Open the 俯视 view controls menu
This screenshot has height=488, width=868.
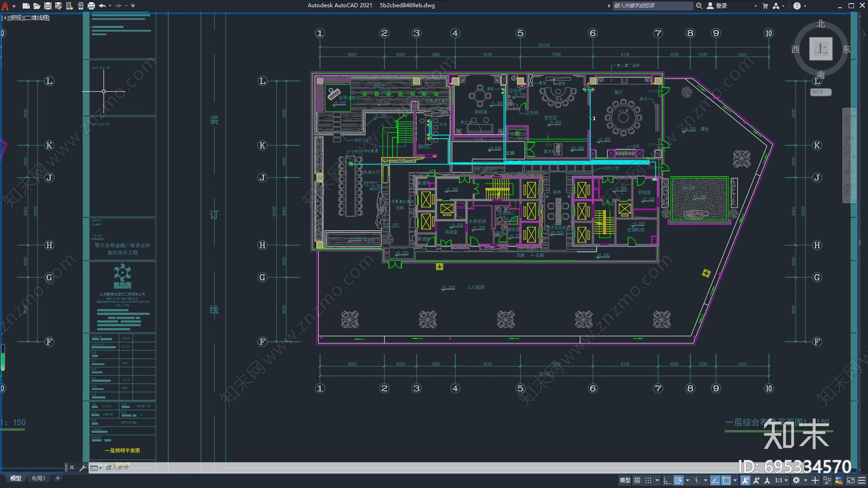[x=16, y=18]
